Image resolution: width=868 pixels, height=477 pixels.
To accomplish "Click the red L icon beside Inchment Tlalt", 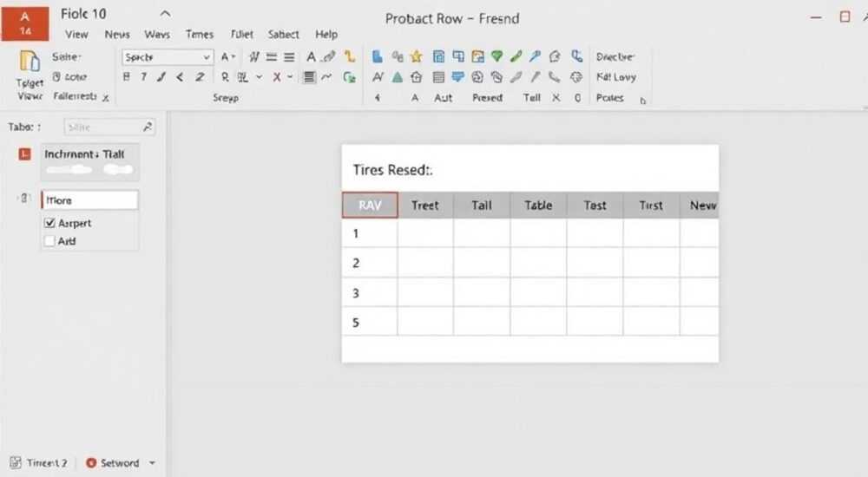I will tap(24, 154).
